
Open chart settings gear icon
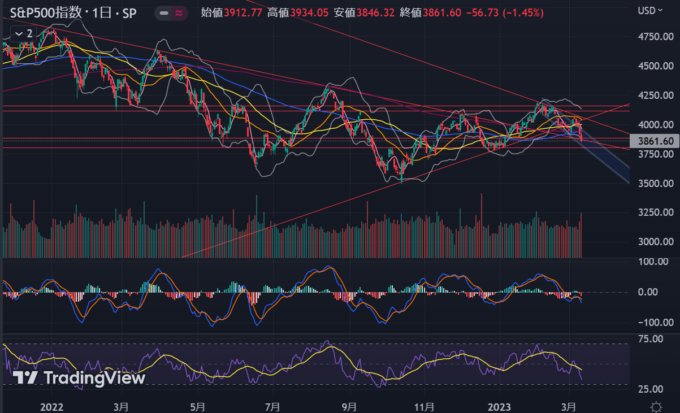pos(654,406)
